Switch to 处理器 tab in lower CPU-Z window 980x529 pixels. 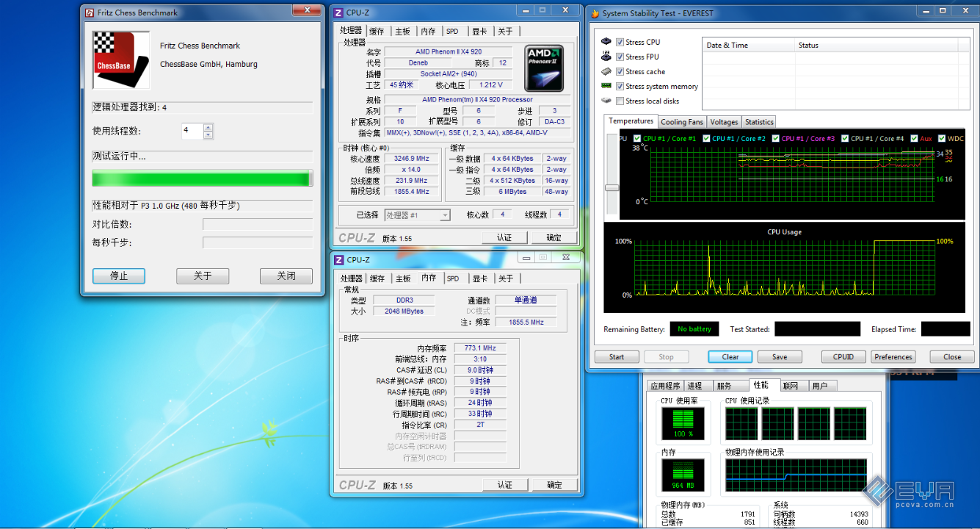(x=351, y=278)
